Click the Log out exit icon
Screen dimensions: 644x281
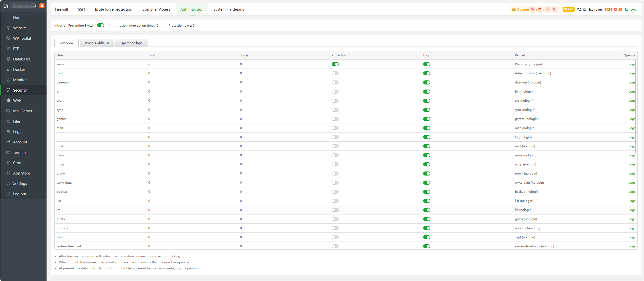(8, 194)
